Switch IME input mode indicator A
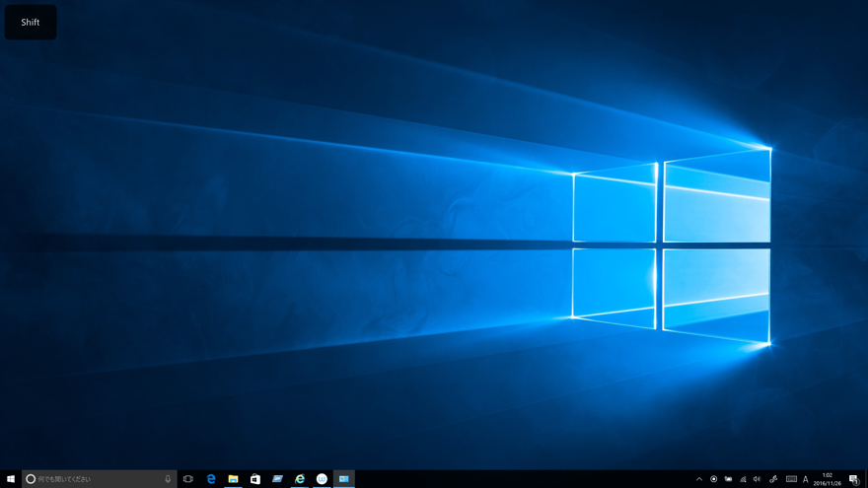The image size is (868, 488). point(806,480)
